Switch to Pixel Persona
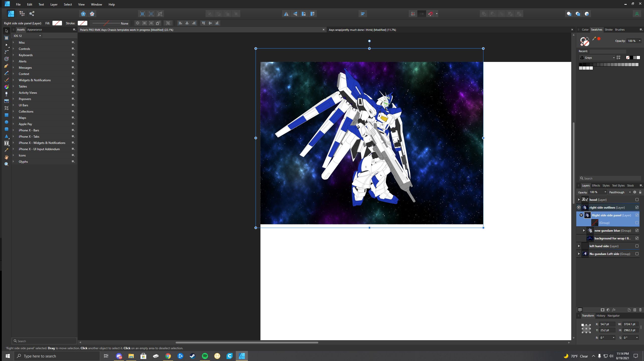 pyautogui.click(x=22, y=14)
